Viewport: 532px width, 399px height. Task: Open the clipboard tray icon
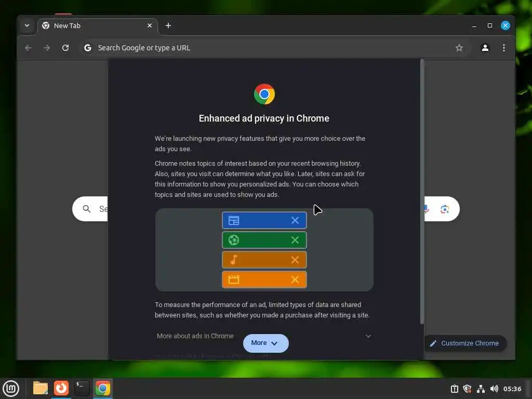click(454, 389)
